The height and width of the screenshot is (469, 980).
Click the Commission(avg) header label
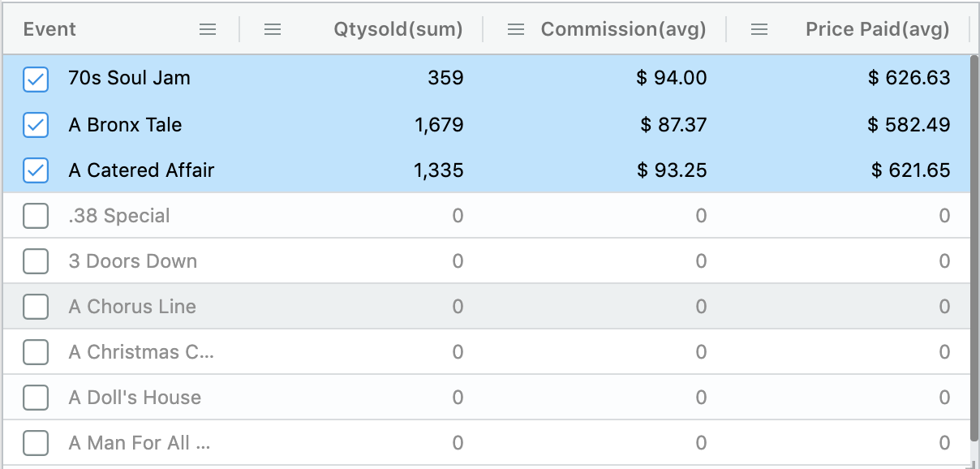click(623, 29)
